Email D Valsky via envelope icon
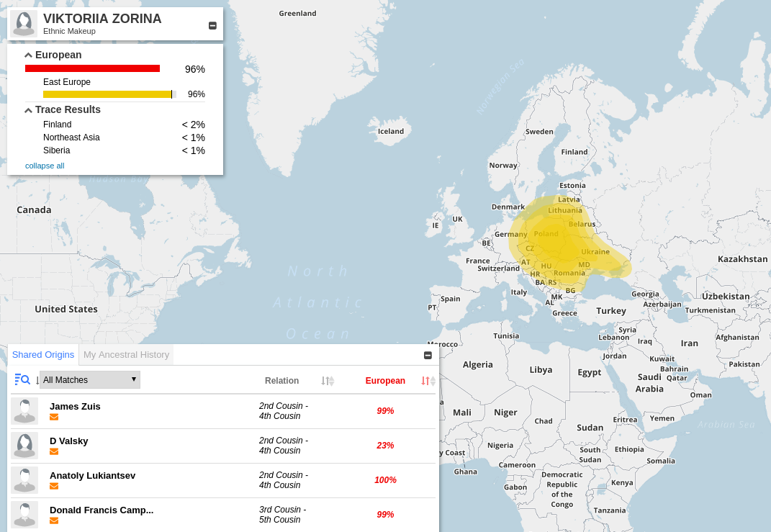This screenshot has width=771, height=532. (x=54, y=451)
